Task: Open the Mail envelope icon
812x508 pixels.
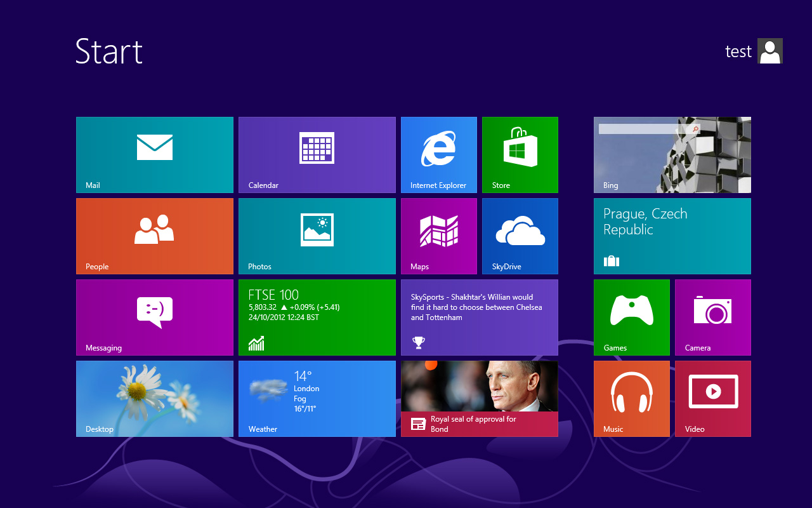Action: 155,147
